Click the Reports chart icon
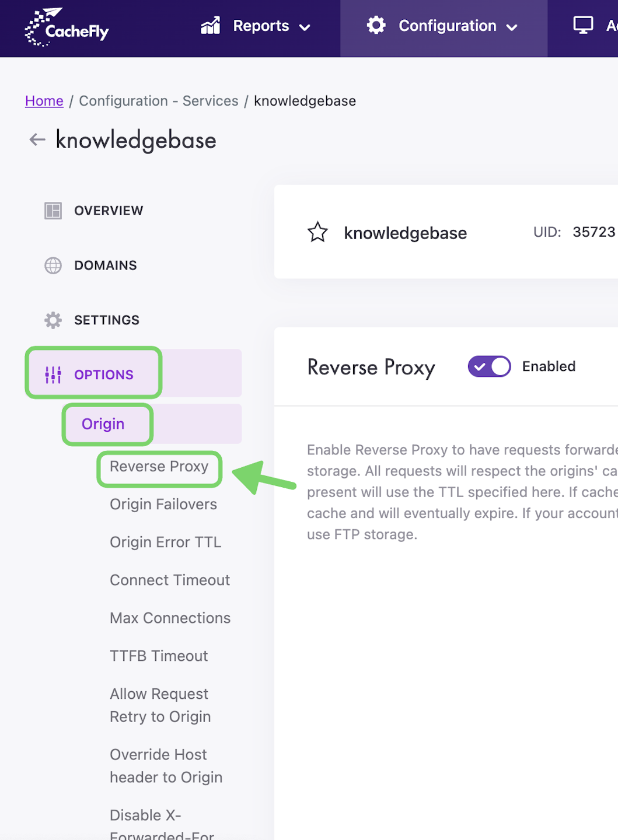This screenshot has height=840, width=618. coord(210,26)
